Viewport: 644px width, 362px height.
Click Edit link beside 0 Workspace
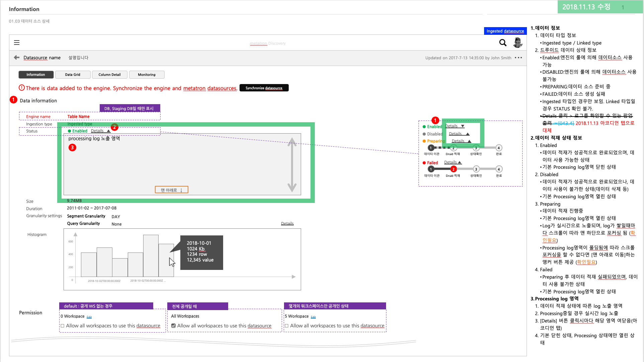point(89,317)
